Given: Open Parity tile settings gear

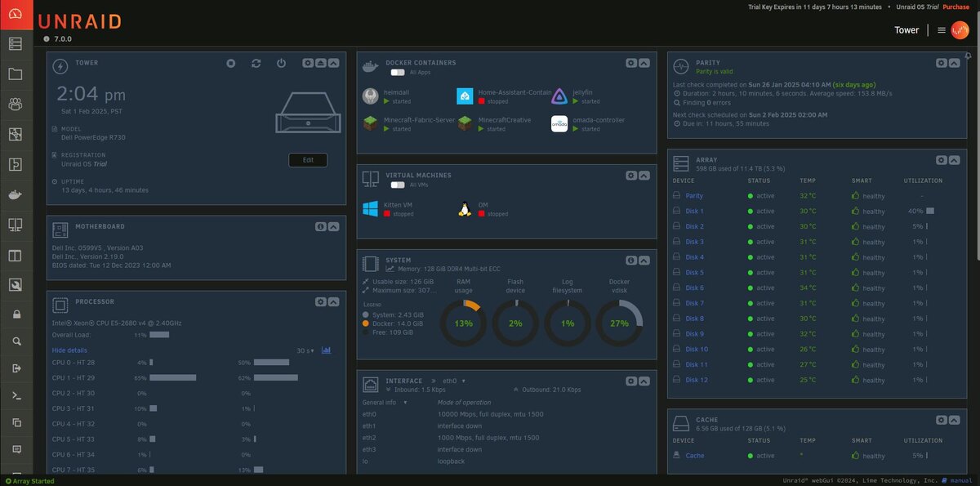Looking at the screenshot, I should pyautogui.click(x=942, y=63).
